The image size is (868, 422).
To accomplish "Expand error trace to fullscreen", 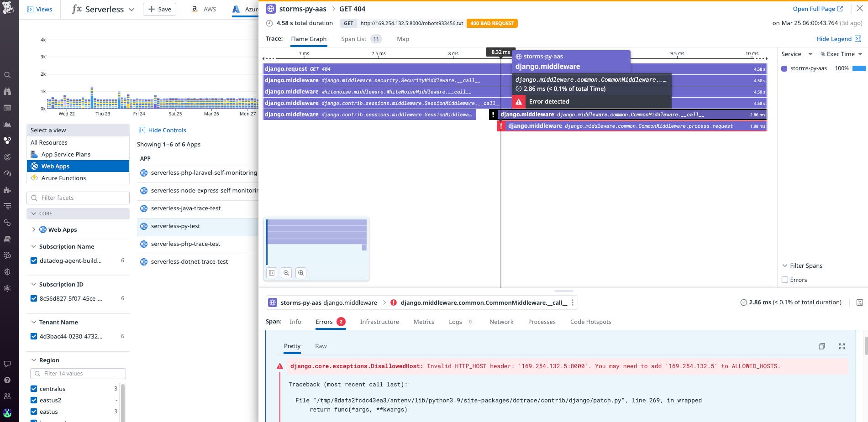I will [x=842, y=346].
